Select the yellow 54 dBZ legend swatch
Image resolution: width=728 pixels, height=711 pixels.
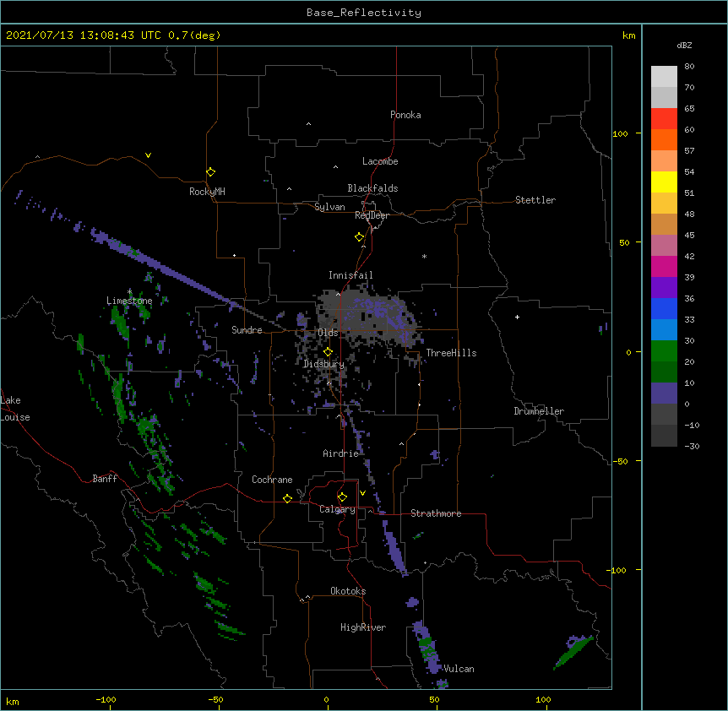pos(664,182)
